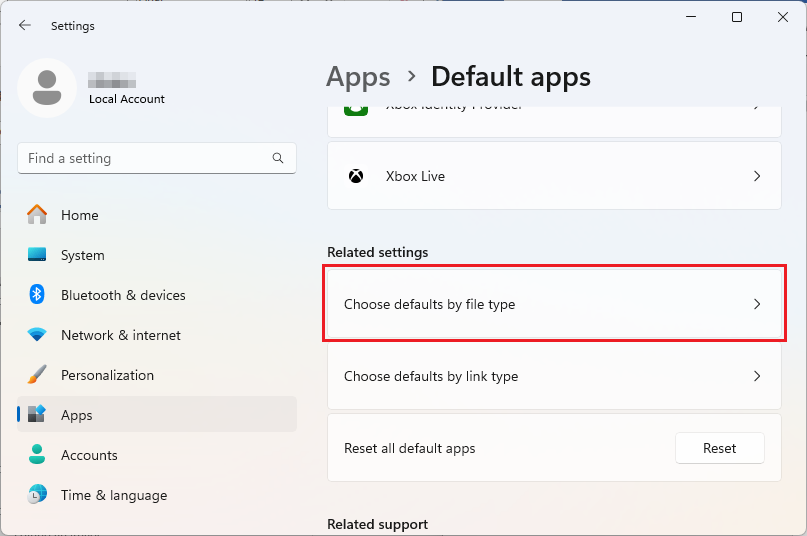This screenshot has height=536, width=807.
Task: Open Choose defaults by link type
Action: [554, 376]
